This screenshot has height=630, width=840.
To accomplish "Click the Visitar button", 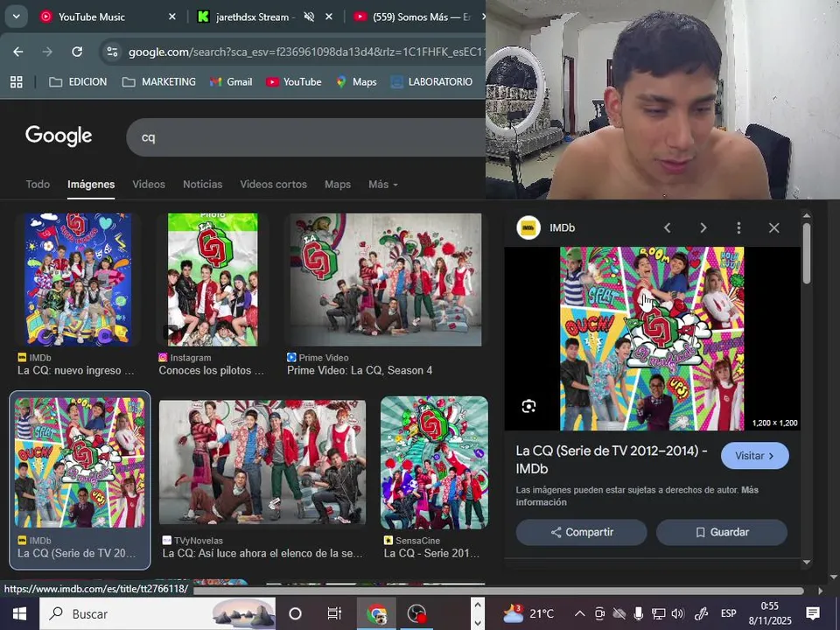I will (x=755, y=456).
